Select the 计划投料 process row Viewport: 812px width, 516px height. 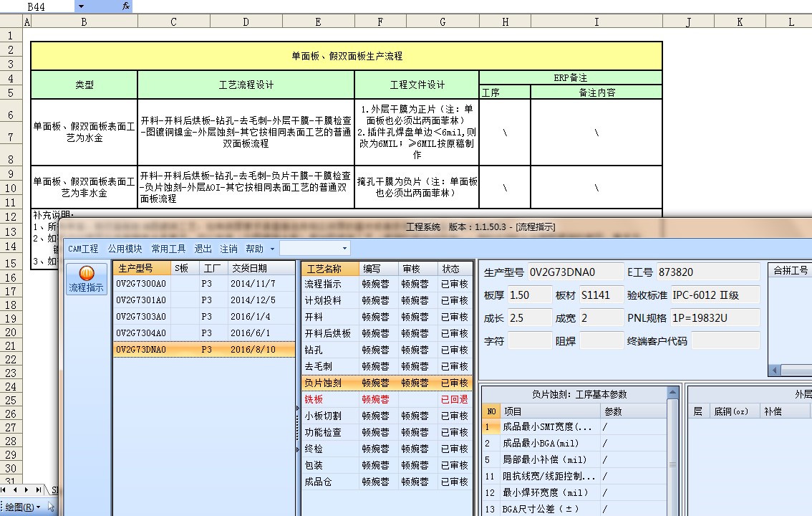point(387,300)
